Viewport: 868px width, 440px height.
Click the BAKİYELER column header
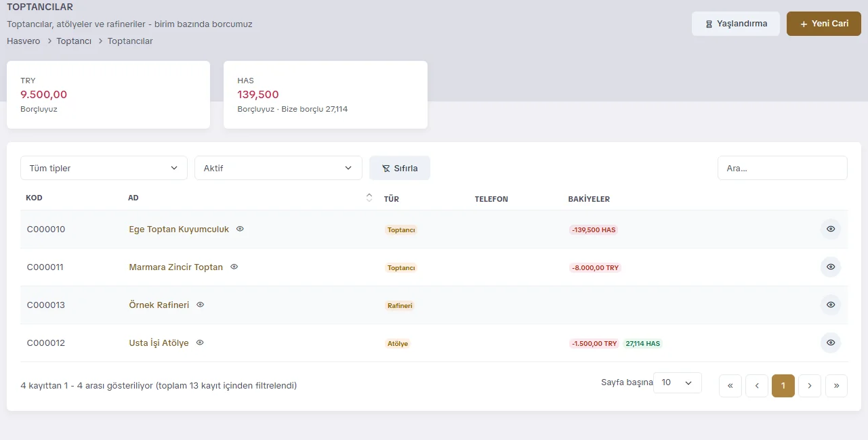589,199
